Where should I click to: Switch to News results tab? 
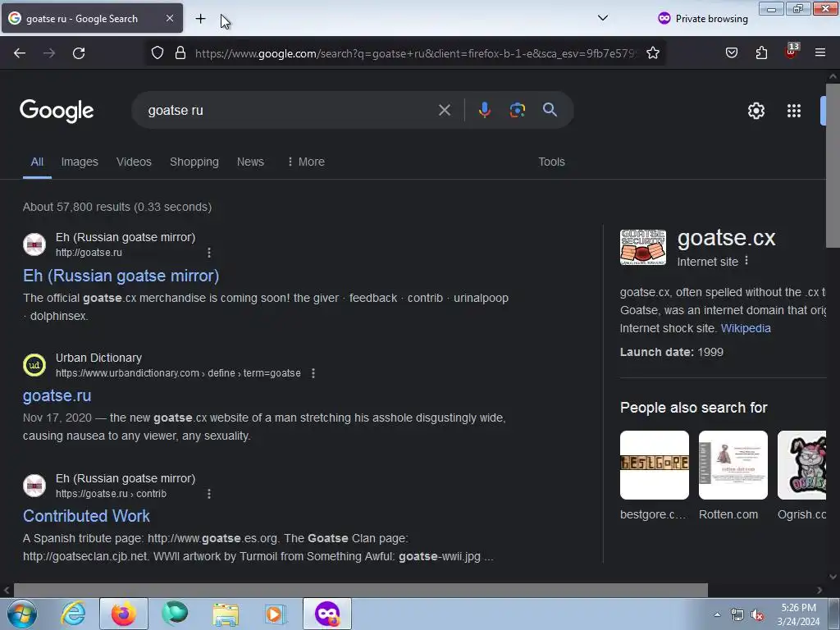coord(250,162)
